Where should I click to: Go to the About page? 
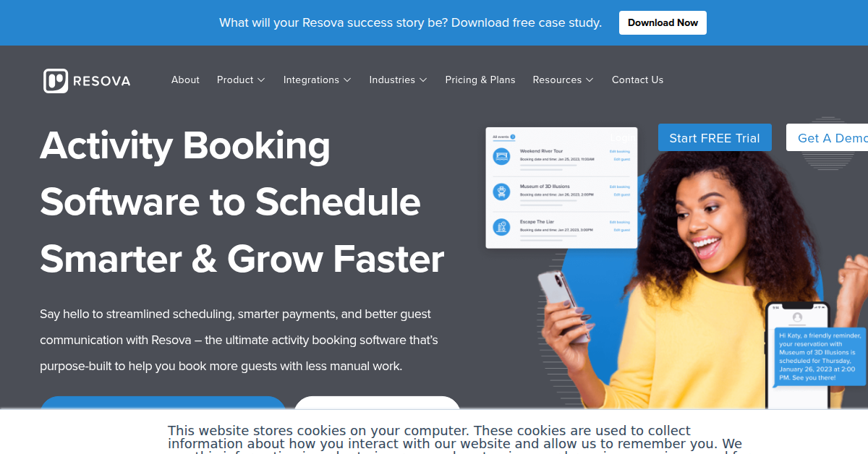click(x=185, y=80)
